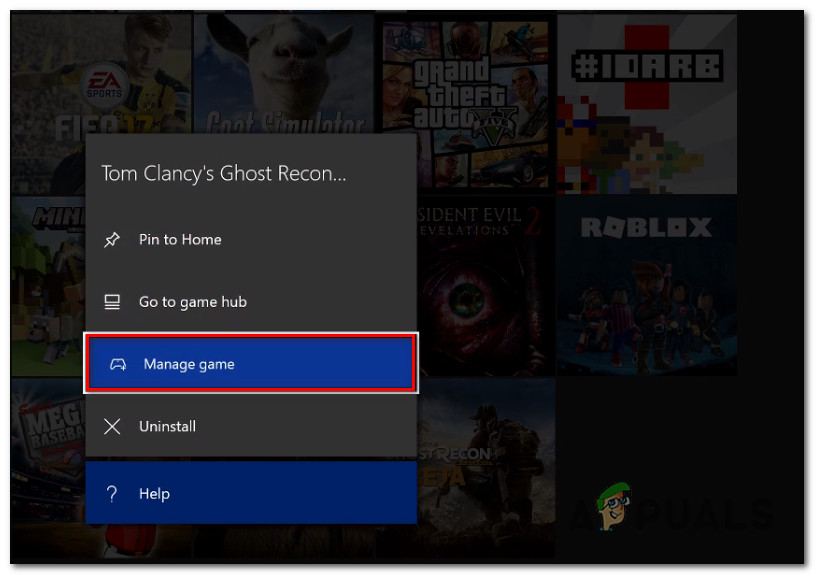815x575 pixels.
Task: Select the Mega Baseball game tile
Action: click(x=48, y=450)
